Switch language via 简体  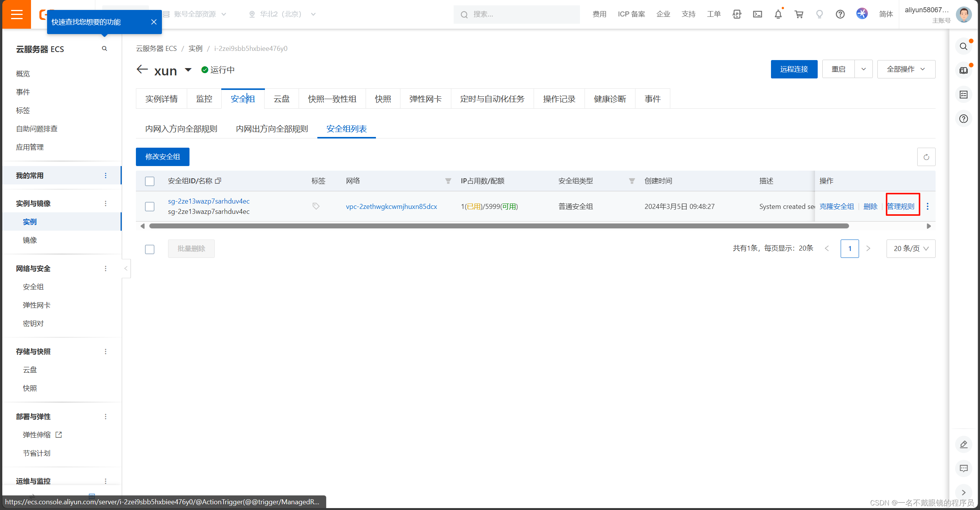tap(886, 14)
